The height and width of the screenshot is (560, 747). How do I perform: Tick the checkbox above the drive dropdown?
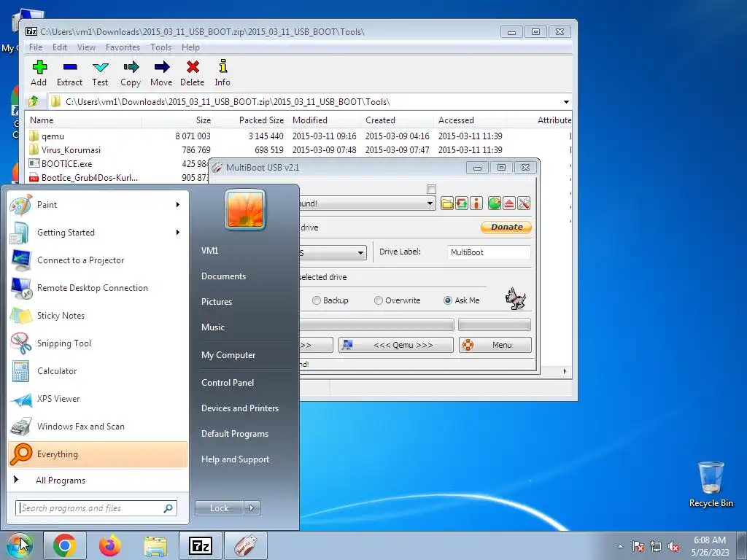click(x=432, y=189)
